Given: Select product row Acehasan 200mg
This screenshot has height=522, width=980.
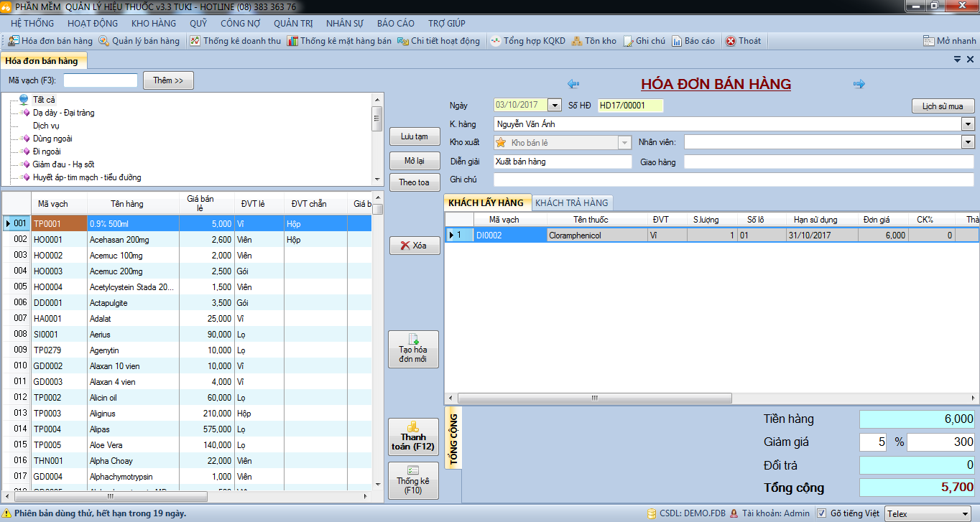Looking at the screenshot, I should 187,240.
